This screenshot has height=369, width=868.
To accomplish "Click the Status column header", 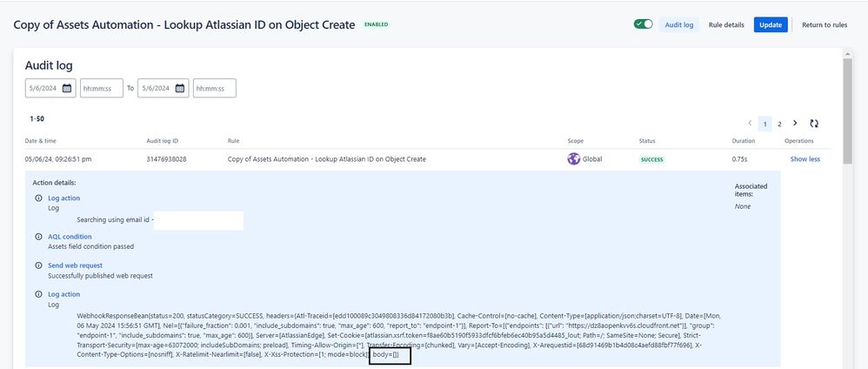I will click(646, 141).
